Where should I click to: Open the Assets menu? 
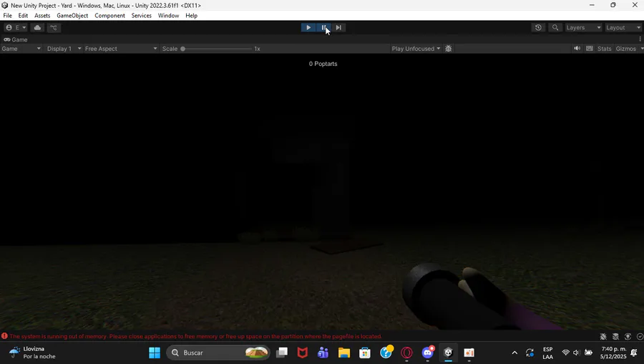(42, 16)
